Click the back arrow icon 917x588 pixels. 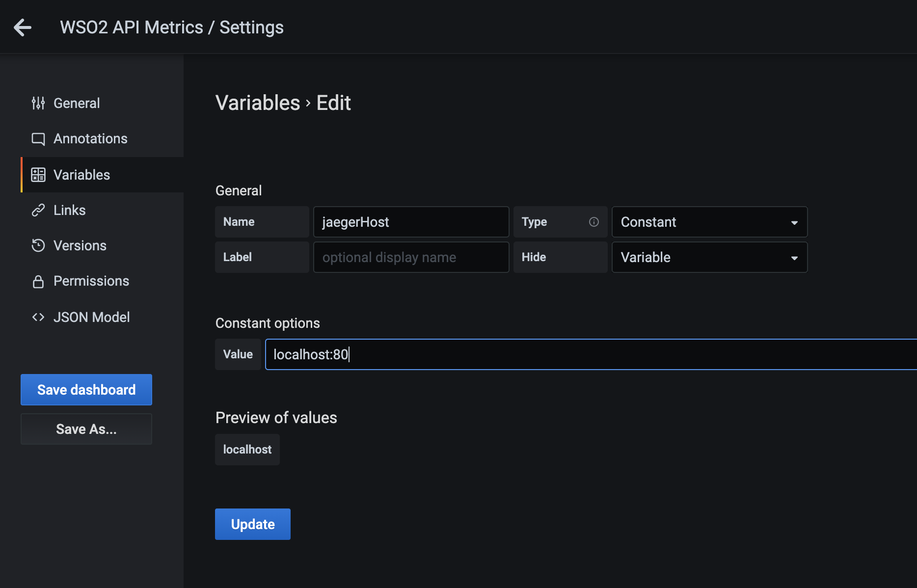[23, 27]
